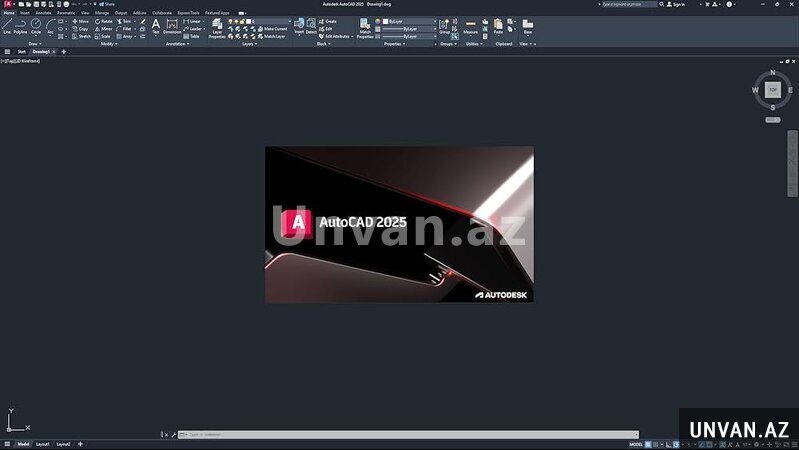Toggle the drawing grid display
Screen dimensions: 799x450
648,445
